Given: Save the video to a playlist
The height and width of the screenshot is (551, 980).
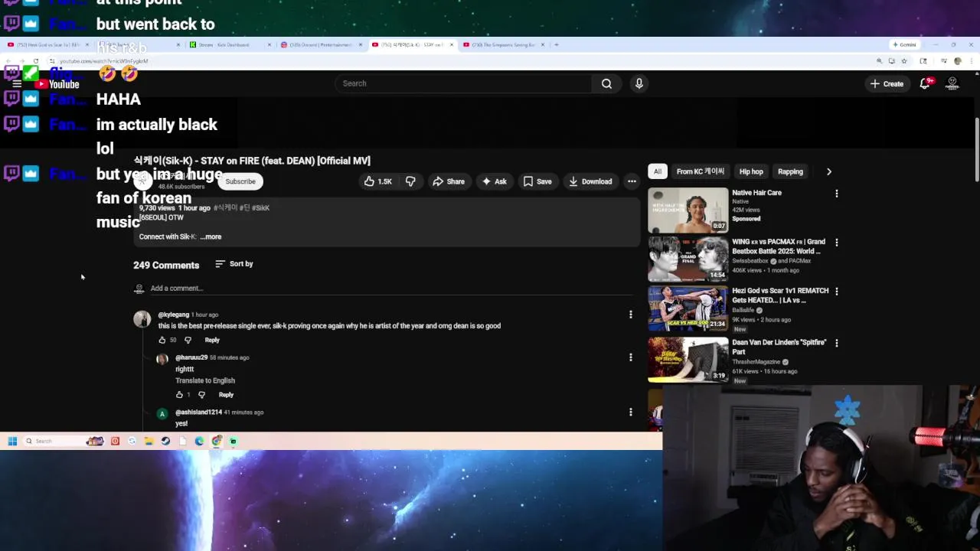Looking at the screenshot, I should [537, 181].
